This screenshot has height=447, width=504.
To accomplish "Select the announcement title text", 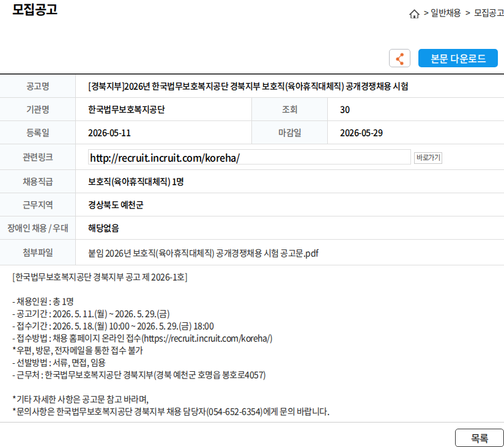I will pyautogui.click(x=248, y=86).
